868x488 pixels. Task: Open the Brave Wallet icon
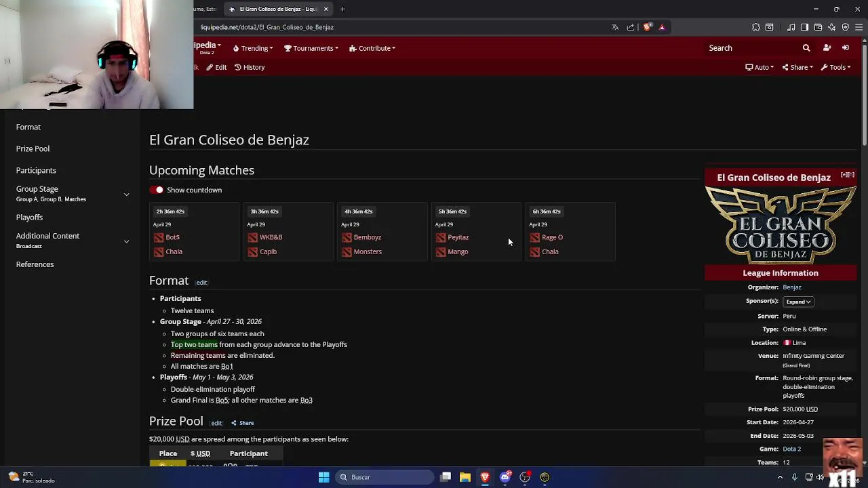(818, 27)
